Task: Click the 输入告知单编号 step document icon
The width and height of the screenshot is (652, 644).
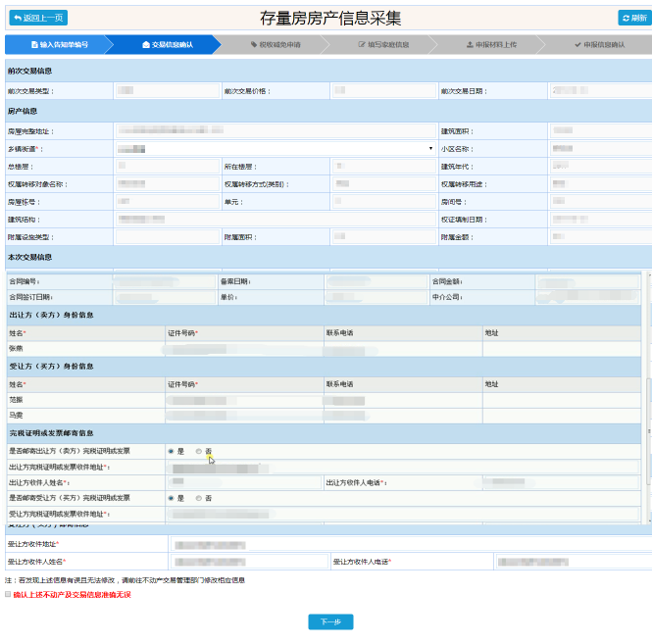Action: pos(33,45)
